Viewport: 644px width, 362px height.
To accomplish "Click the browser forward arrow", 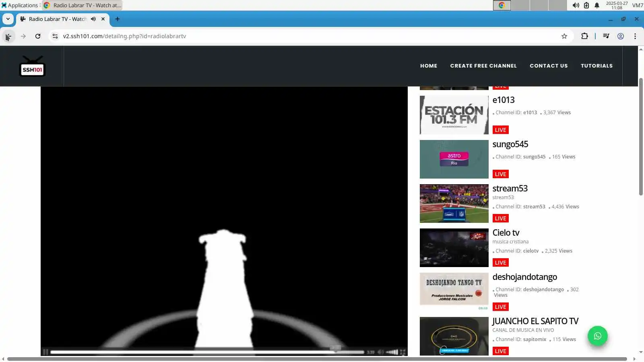I will tap(23, 36).
